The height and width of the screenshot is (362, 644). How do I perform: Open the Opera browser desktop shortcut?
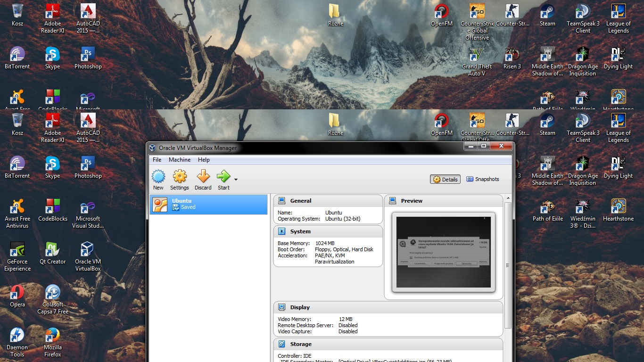17,296
